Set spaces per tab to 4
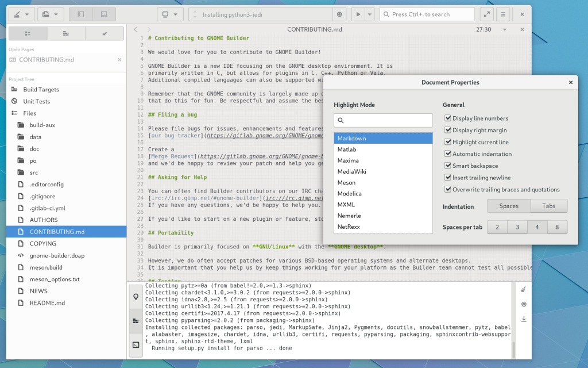Screen dimensions: 588x368 coord(537,227)
